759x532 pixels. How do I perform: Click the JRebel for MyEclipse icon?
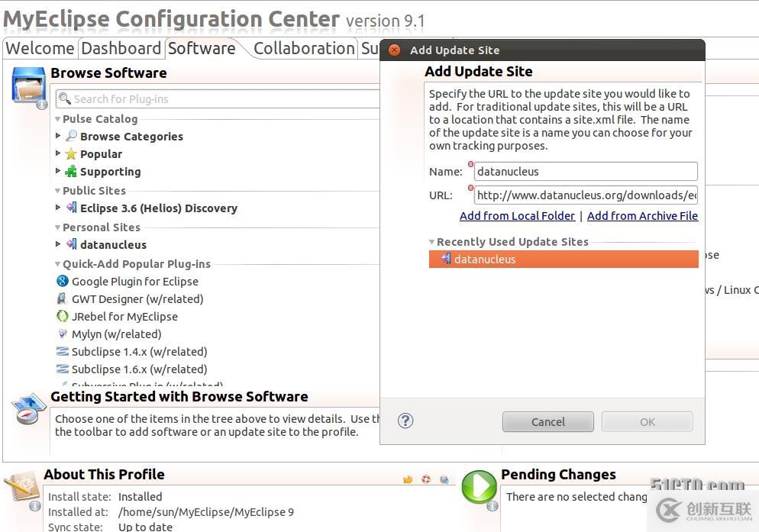pyautogui.click(x=63, y=316)
